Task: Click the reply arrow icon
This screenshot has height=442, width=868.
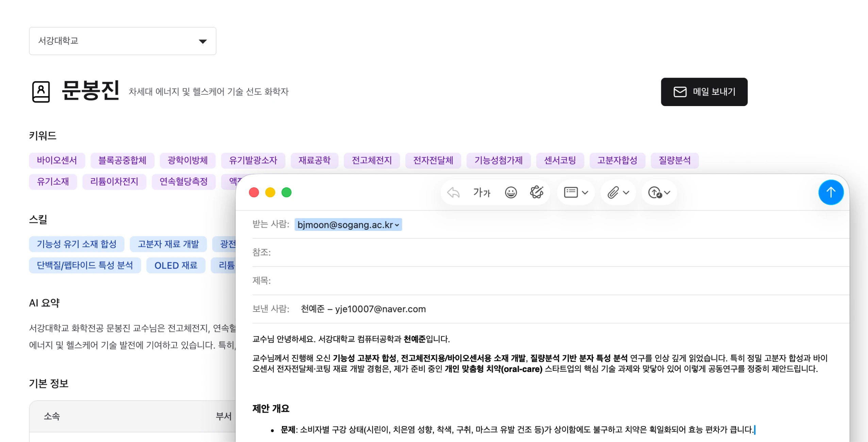Action: (453, 192)
